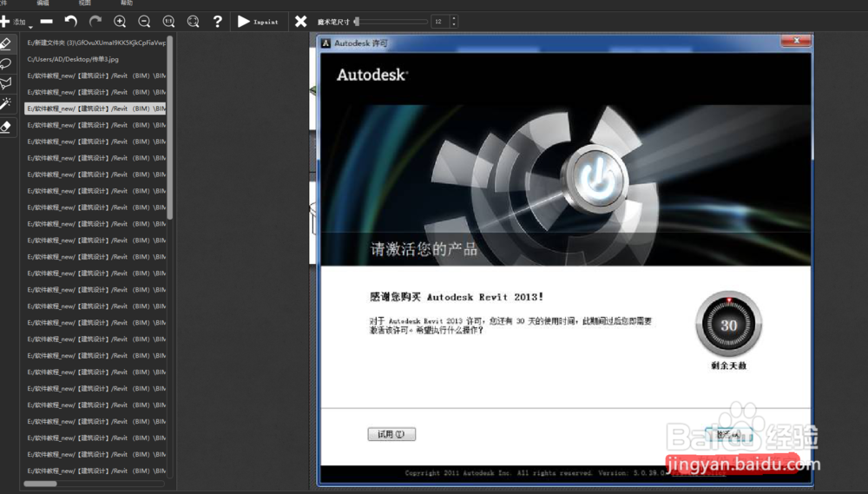This screenshot has height=494, width=868.
Task: Click the 试用(T) button in Autodesk dialog
Action: tap(391, 434)
